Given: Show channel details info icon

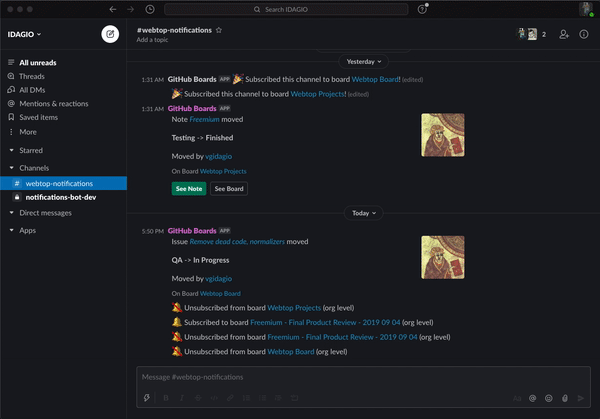Looking at the screenshot, I should point(584,34).
